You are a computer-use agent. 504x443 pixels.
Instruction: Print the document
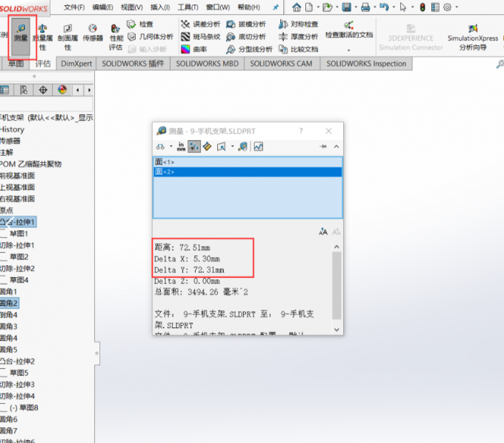pos(365,7)
